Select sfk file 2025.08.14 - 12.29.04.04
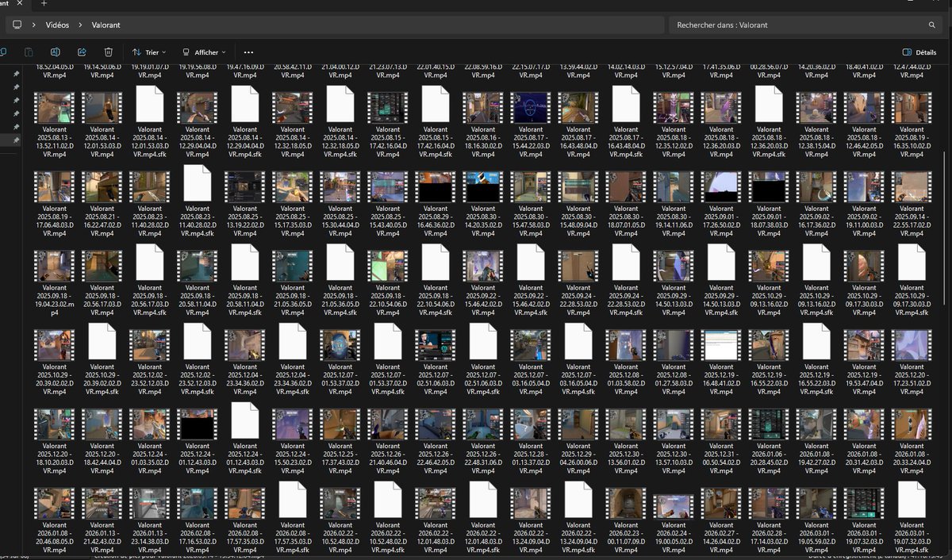The height and width of the screenshot is (560, 952). (244, 103)
